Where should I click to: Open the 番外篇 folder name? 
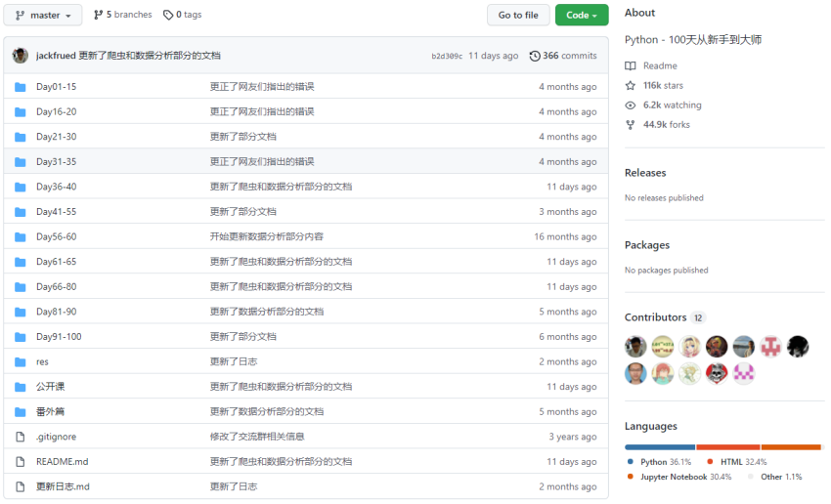[x=50, y=411]
